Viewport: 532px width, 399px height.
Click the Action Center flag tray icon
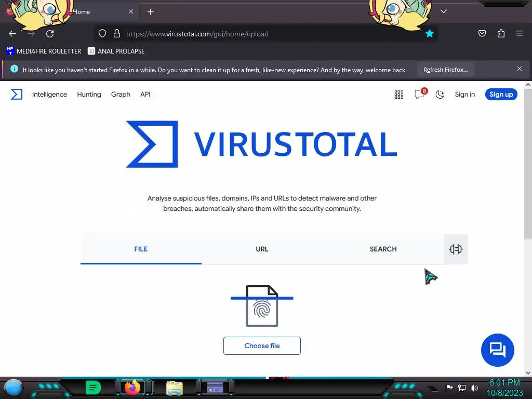pyautogui.click(x=449, y=388)
